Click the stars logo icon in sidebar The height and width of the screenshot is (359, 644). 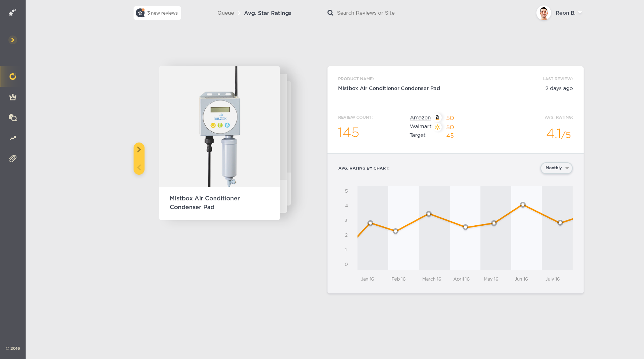pyautogui.click(x=12, y=12)
